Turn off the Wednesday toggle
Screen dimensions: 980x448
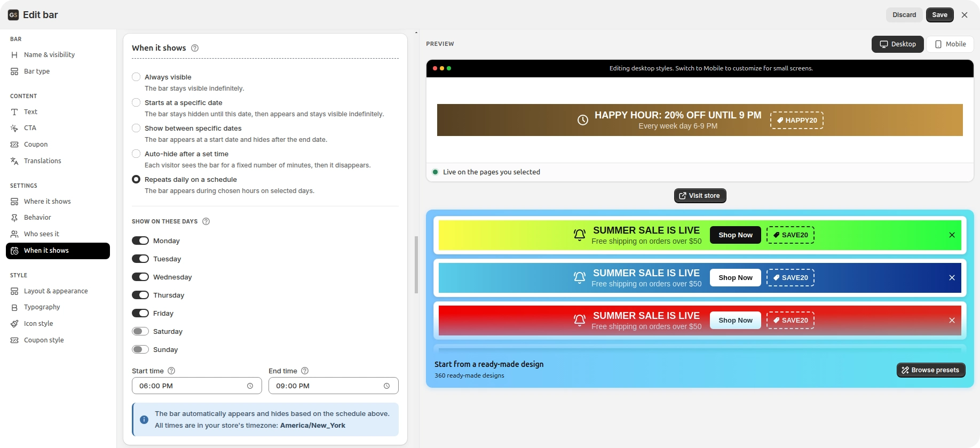[140, 277]
